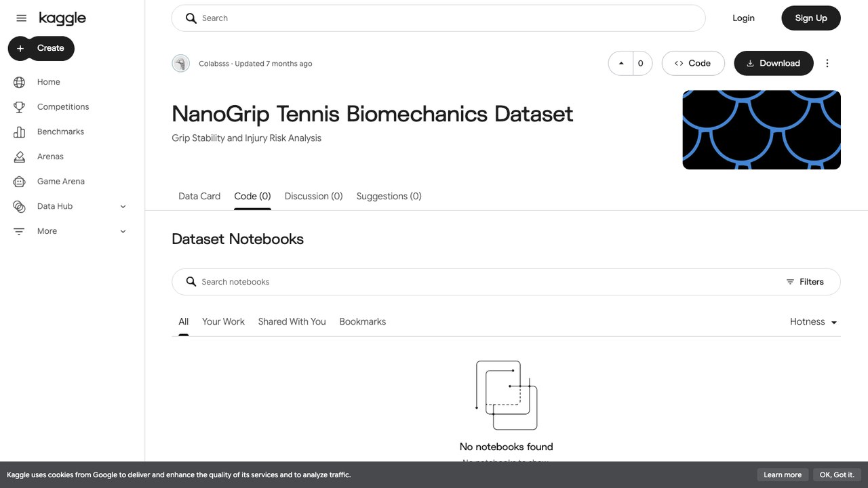Focus the Search notebooks field

pyautogui.click(x=506, y=282)
